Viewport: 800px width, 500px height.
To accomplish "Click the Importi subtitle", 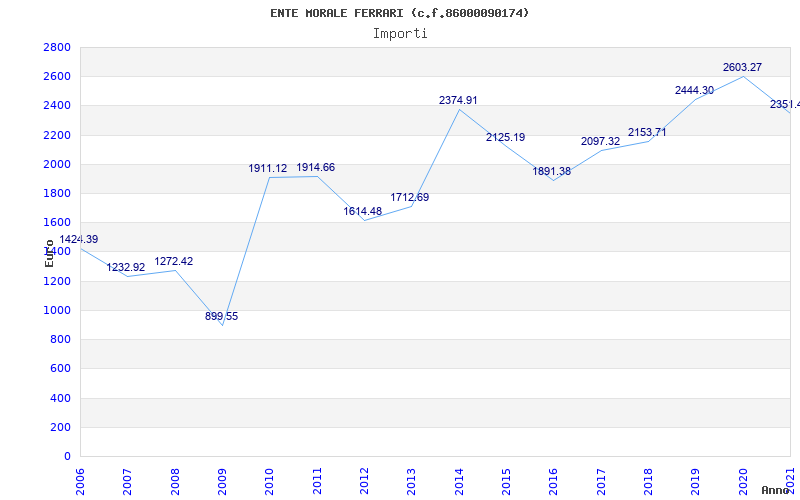I will (x=400, y=34).
